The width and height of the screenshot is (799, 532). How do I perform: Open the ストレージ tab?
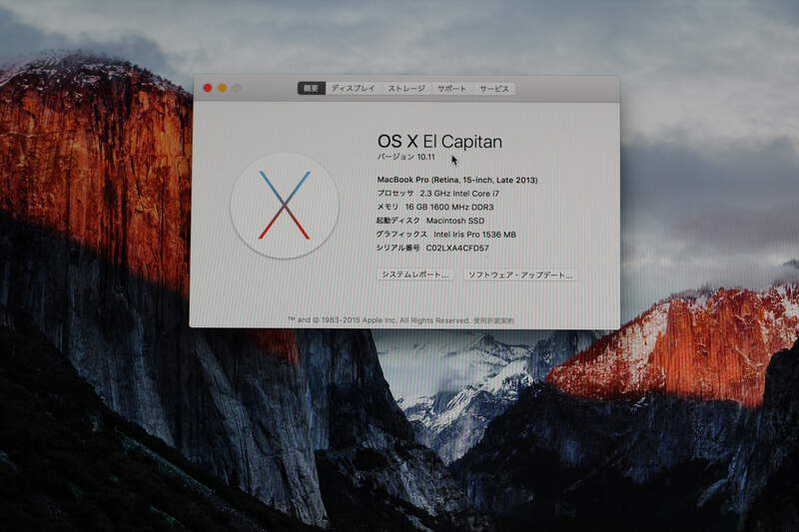click(406, 89)
